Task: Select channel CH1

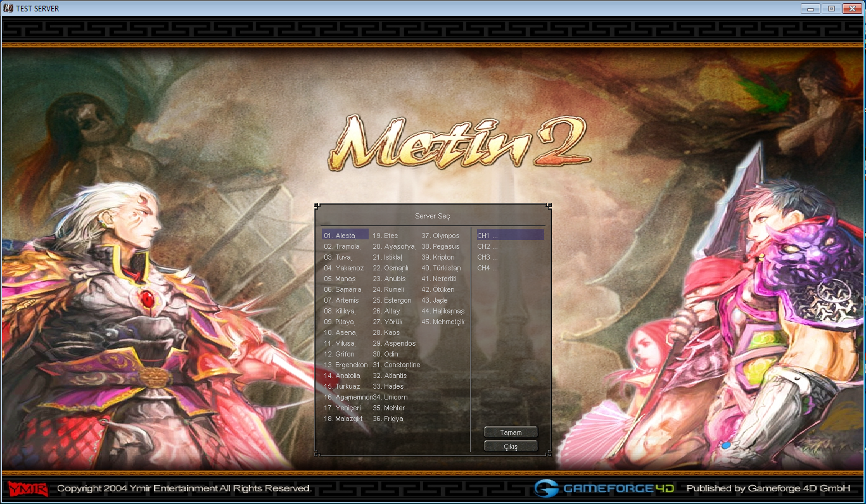Action: (510, 236)
